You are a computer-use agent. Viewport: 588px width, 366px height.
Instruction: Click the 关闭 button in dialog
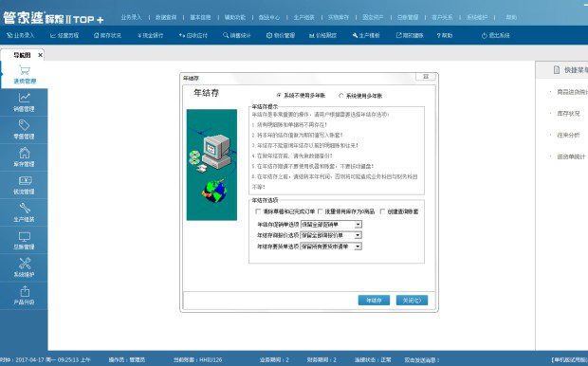(412, 301)
